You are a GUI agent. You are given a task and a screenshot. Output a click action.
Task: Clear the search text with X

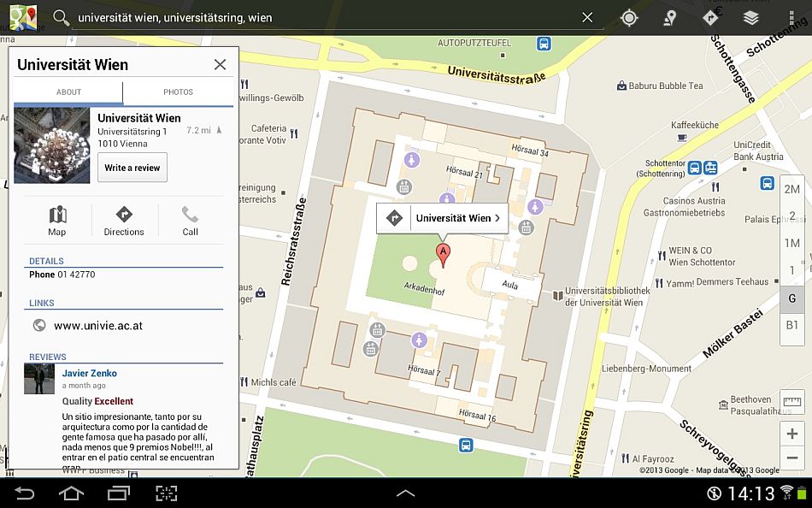point(587,18)
